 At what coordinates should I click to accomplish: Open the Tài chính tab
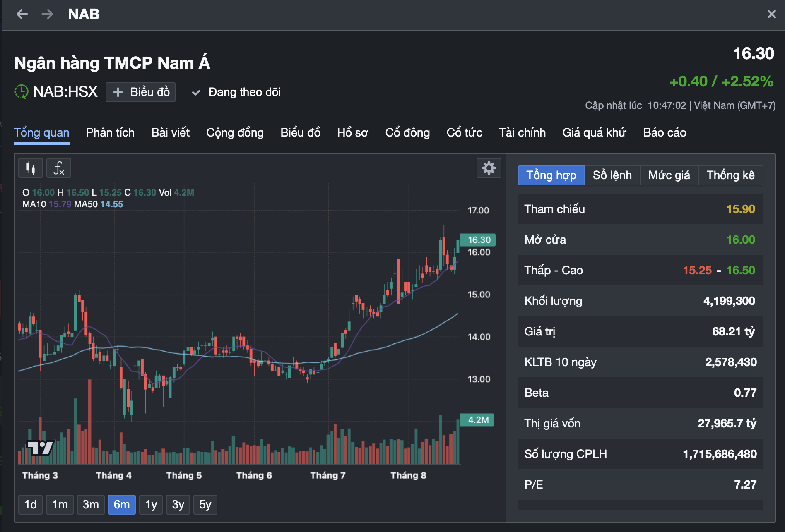(522, 133)
